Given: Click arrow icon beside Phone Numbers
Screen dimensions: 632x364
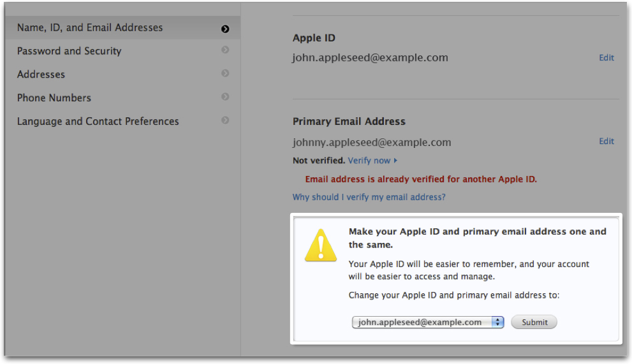Looking at the screenshot, I should (x=225, y=96).
